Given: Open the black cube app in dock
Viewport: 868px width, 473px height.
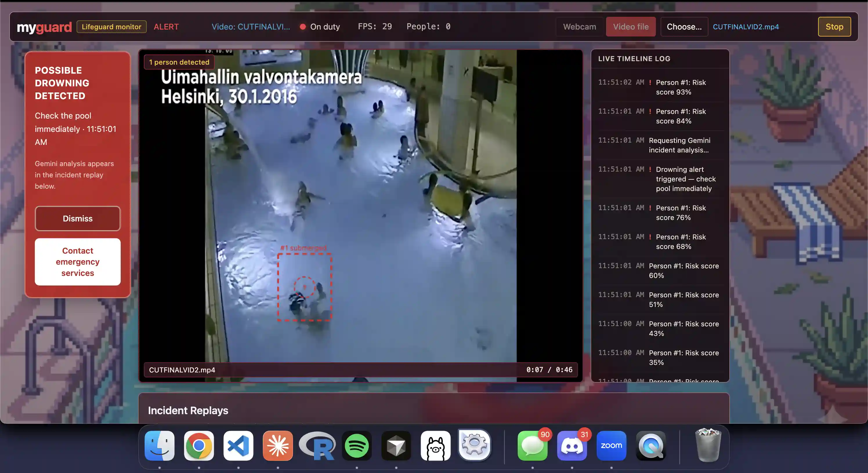Looking at the screenshot, I should [x=396, y=445].
